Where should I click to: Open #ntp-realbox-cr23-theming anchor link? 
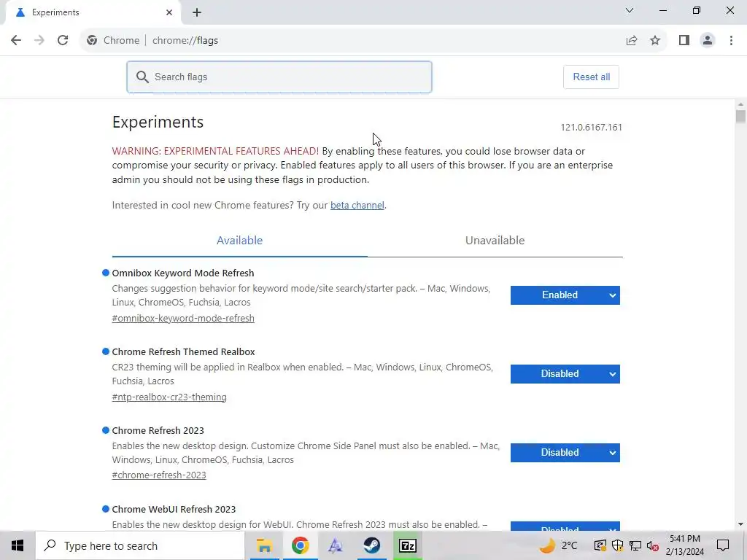[169, 397]
